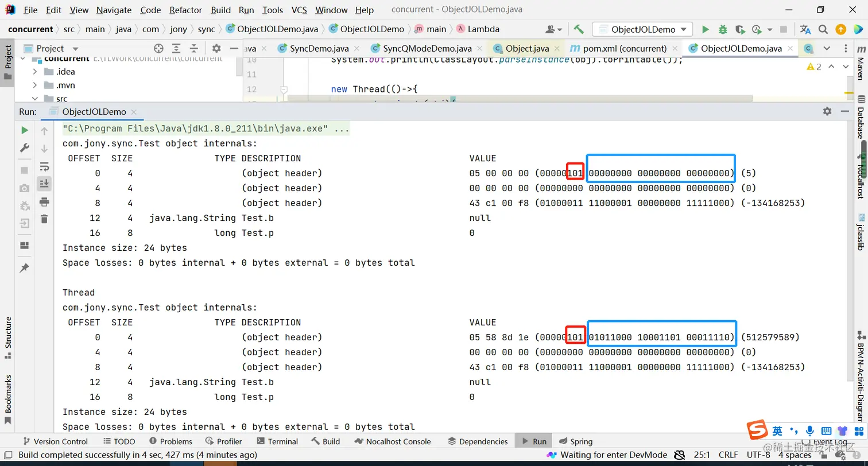Screen dimensions: 868x466
Task: Click the profiler run icon in toolbar
Action: point(756,29)
